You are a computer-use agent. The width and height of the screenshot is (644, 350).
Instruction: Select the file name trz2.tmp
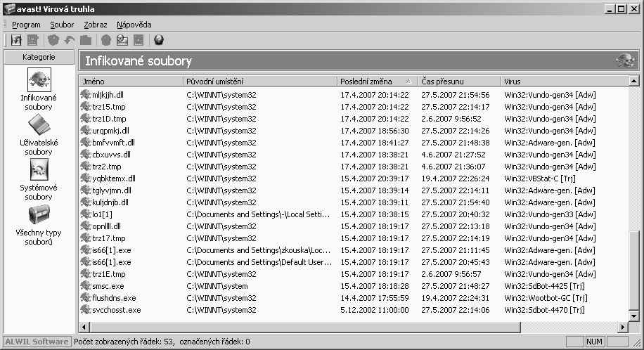107,167
